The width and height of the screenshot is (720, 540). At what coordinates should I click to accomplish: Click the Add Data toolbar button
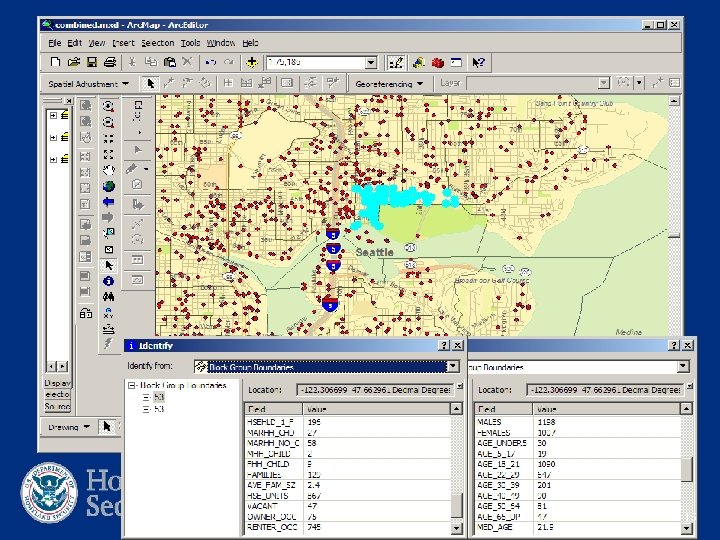coord(252,63)
